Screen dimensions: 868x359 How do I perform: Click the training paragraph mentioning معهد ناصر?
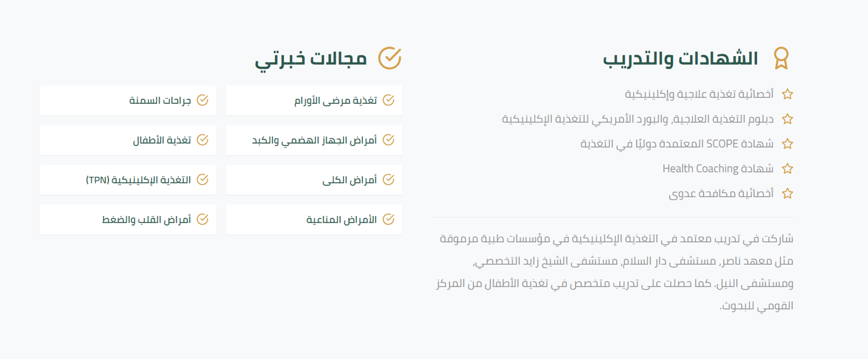tap(614, 272)
